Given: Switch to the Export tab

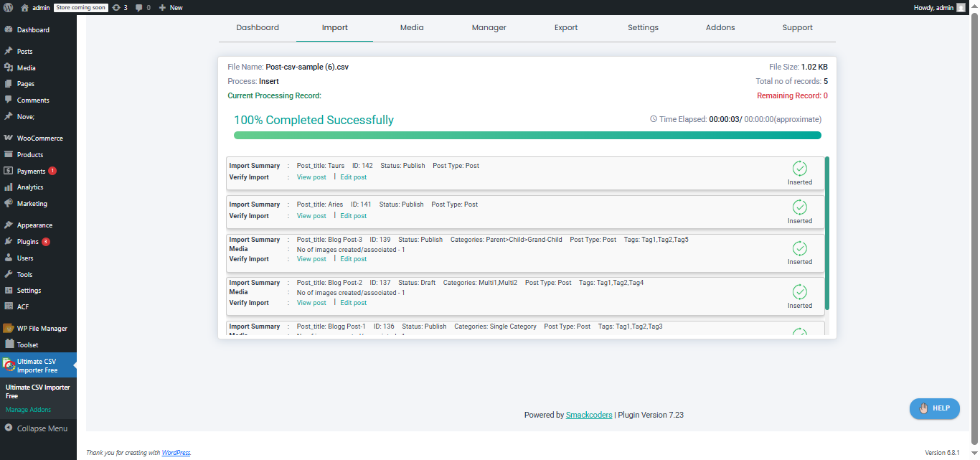Looking at the screenshot, I should coord(566,28).
